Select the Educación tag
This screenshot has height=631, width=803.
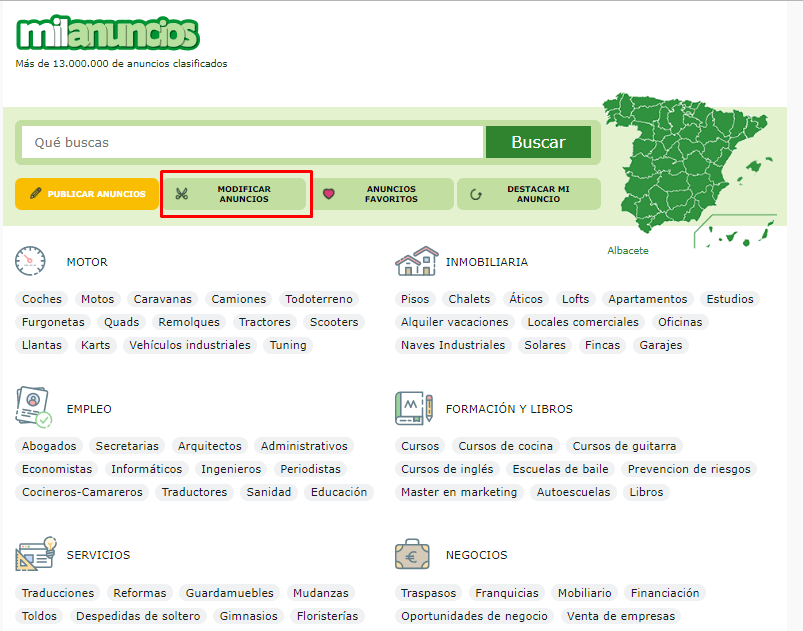pyautogui.click(x=339, y=492)
